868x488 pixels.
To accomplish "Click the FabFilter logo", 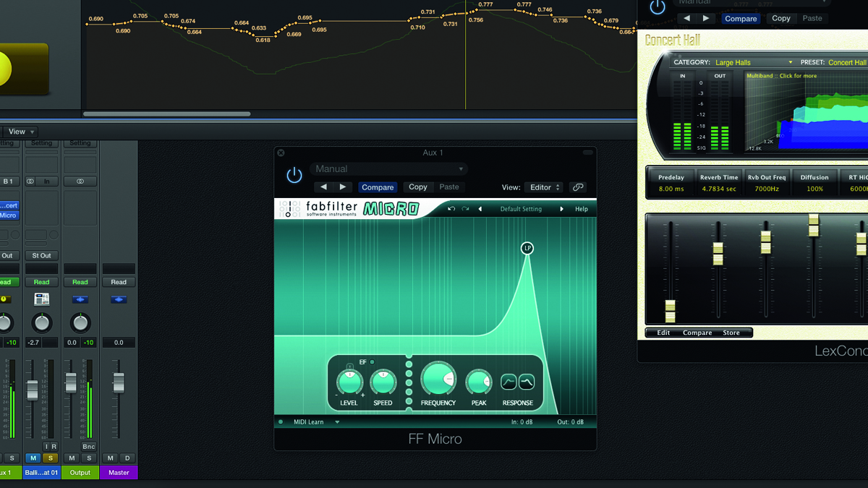I will (318, 209).
